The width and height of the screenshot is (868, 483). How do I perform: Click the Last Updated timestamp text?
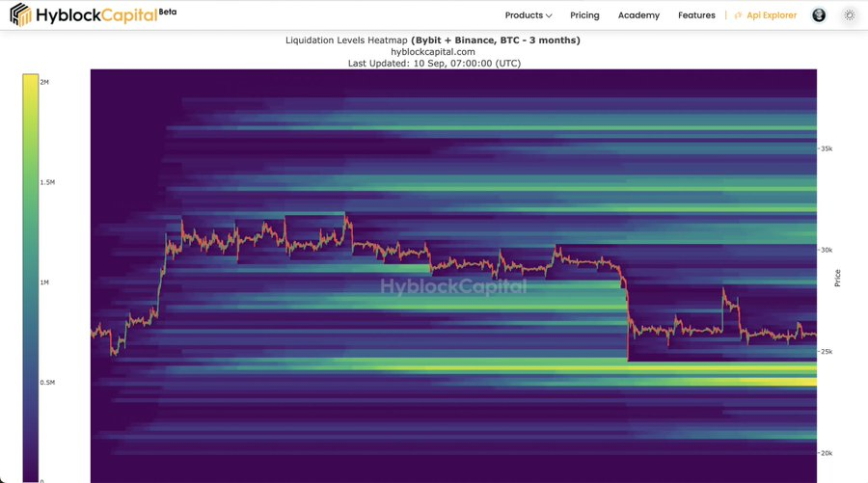click(434, 63)
